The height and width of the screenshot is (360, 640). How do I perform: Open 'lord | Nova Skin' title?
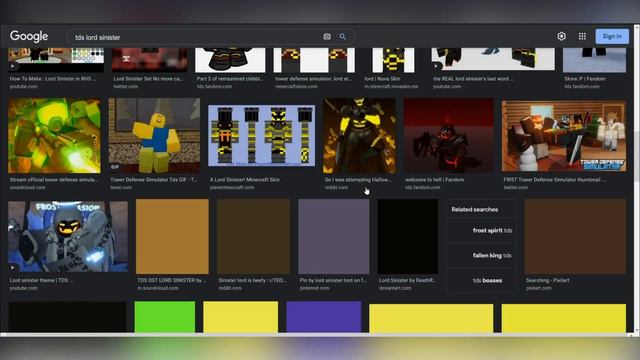(x=382, y=79)
